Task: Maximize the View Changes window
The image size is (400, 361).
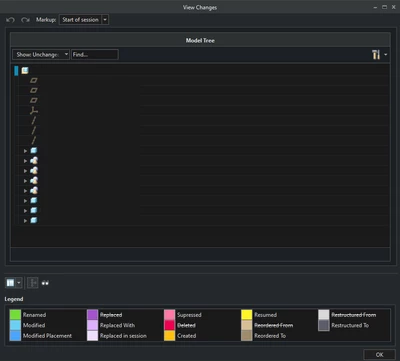Action: [x=384, y=7]
